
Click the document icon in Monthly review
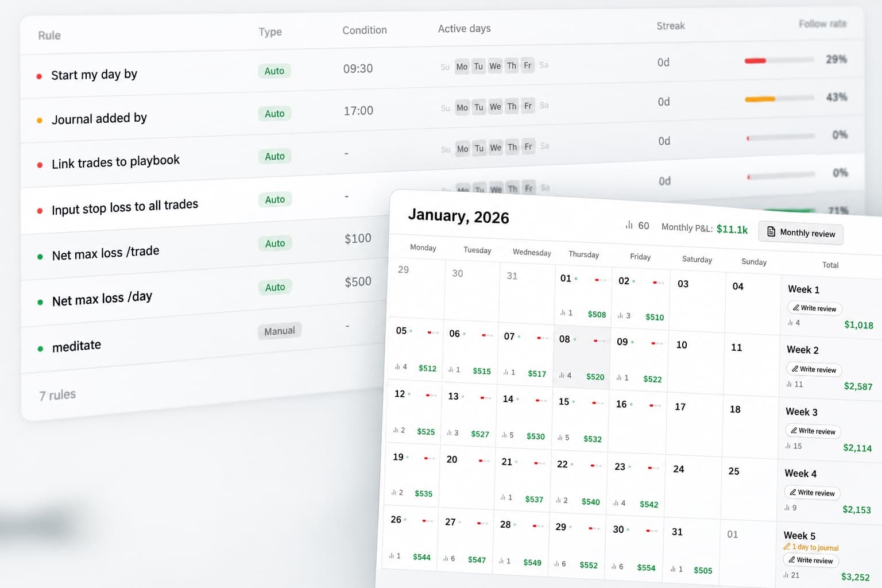pos(771,231)
